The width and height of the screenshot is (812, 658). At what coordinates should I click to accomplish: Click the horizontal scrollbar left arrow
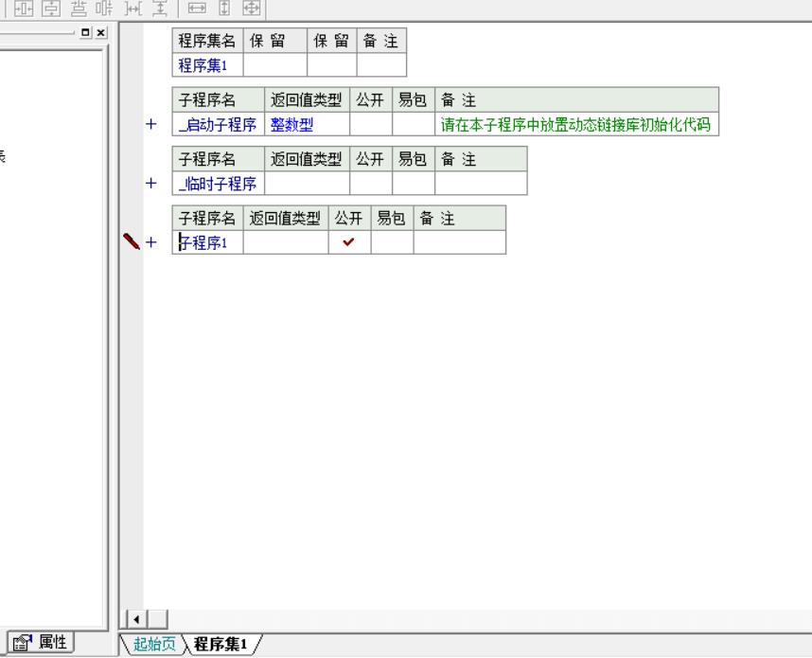coord(136,618)
